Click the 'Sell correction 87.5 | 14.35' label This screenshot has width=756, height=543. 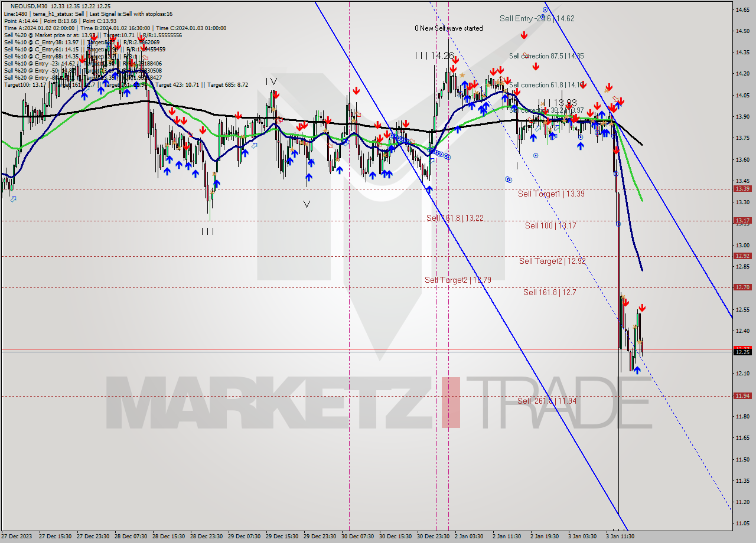click(546, 56)
